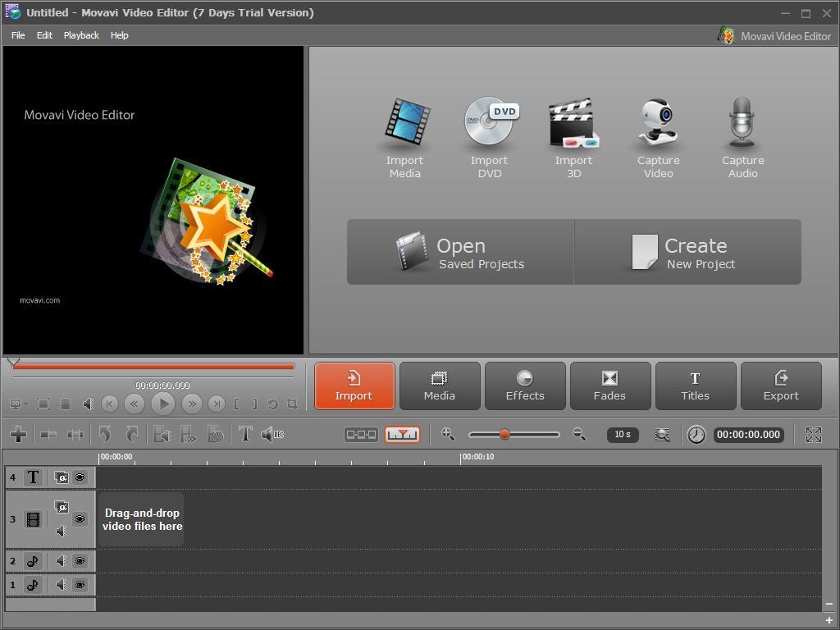Open the 10s timeline scale dropdown

(623, 435)
